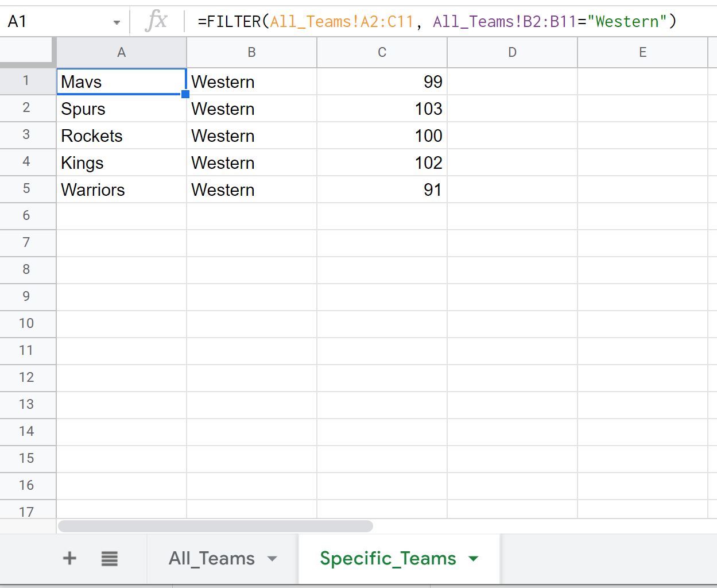717x588 pixels.
Task: Open the All_Teams tab dropdown arrow
Action: pos(273,559)
